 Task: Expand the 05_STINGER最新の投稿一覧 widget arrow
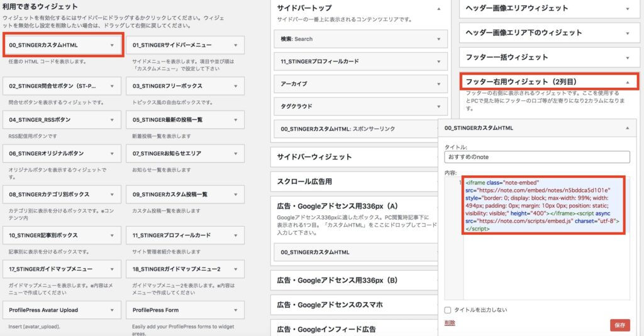[x=236, y=120]
